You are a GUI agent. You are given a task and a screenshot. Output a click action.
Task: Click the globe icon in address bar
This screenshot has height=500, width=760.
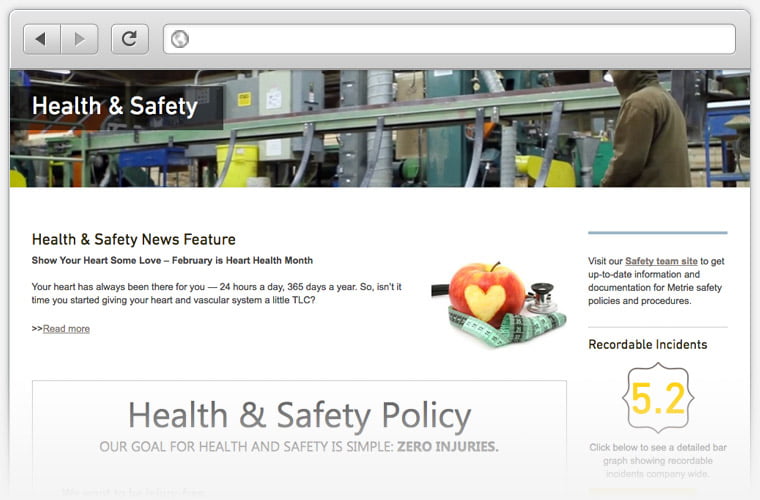[x=180, y=39]
